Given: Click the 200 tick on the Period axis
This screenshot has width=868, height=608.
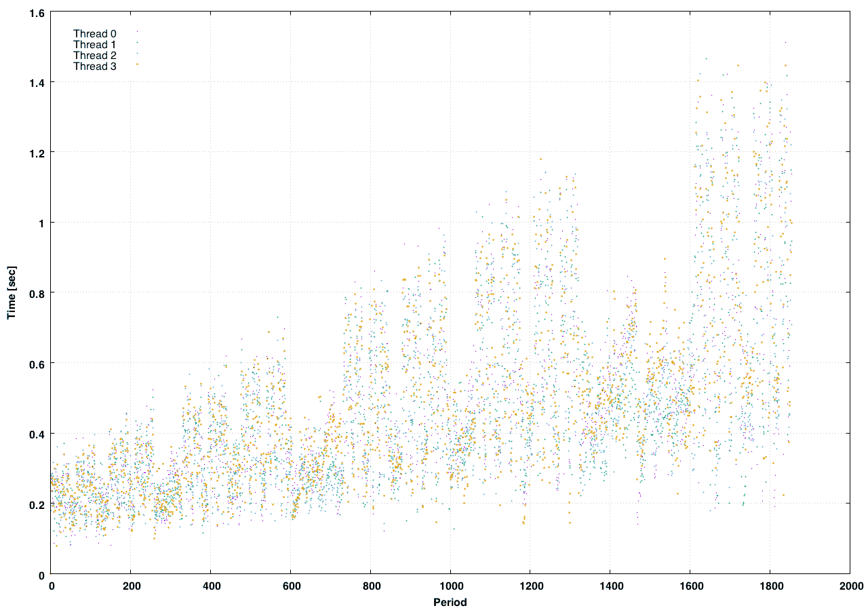Looking at the screenshot, I should (x=131, y=586).
